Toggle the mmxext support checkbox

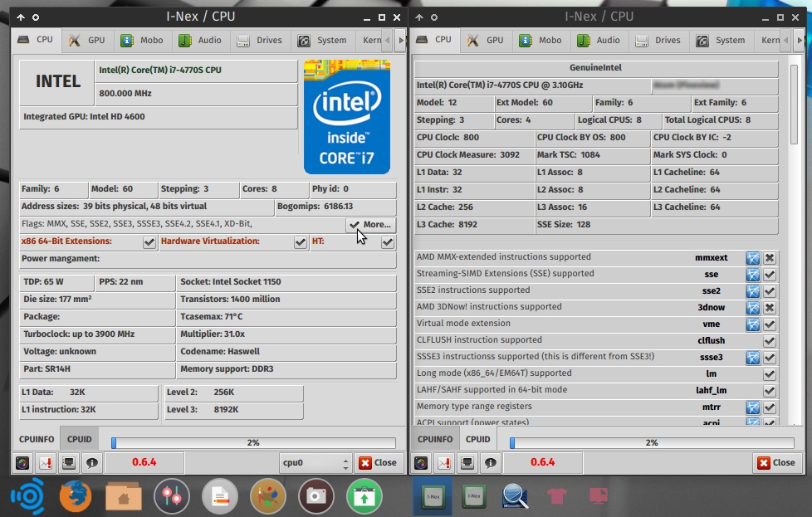pos(770,258)
